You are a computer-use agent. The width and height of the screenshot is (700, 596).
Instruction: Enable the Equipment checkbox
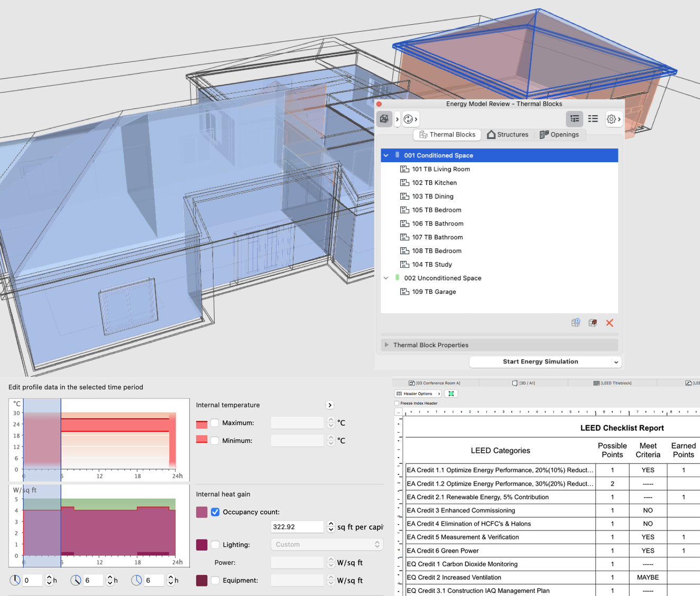coord(215,580)
